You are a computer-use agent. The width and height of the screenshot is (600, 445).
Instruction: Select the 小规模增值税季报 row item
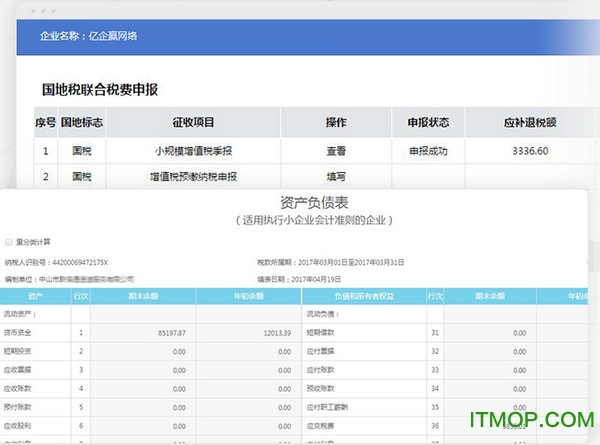[x=194, y=152]
